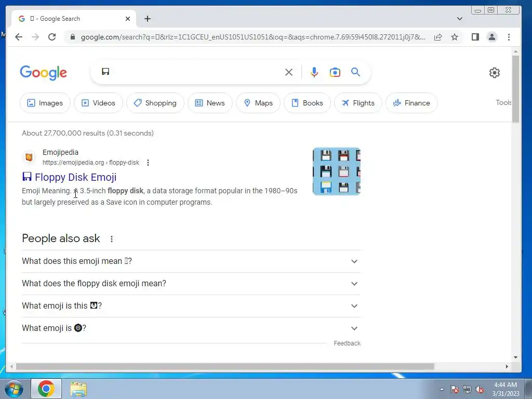The width and height of the screenshot is (532, 399).
Task: Search by image with camera icon
Action: [335, 72]
